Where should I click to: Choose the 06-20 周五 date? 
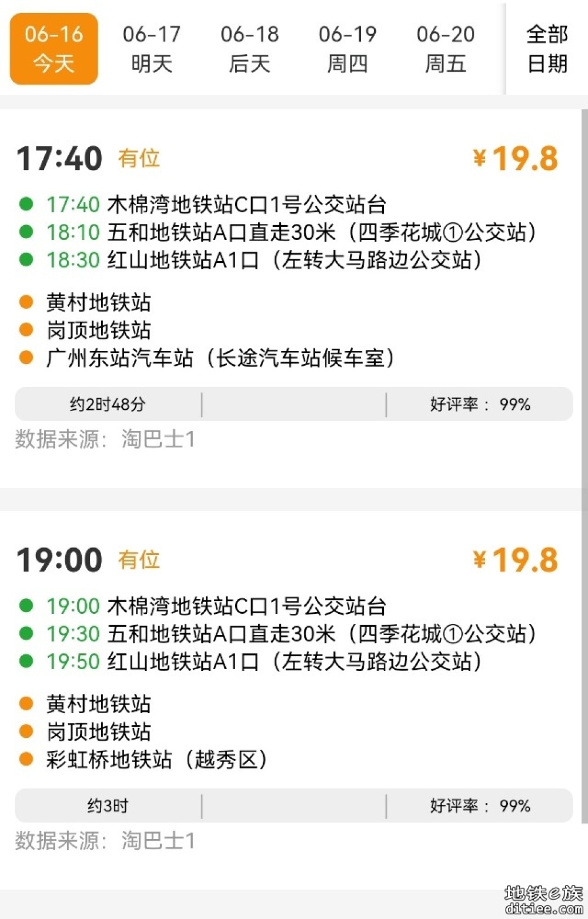[x=446, y=49]
